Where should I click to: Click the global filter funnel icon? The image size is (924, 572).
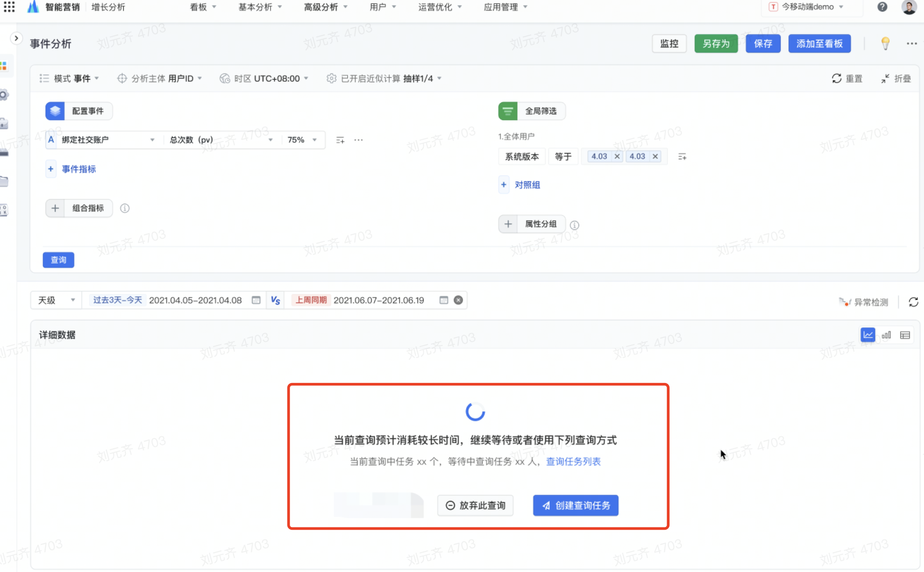click(508, 111)
